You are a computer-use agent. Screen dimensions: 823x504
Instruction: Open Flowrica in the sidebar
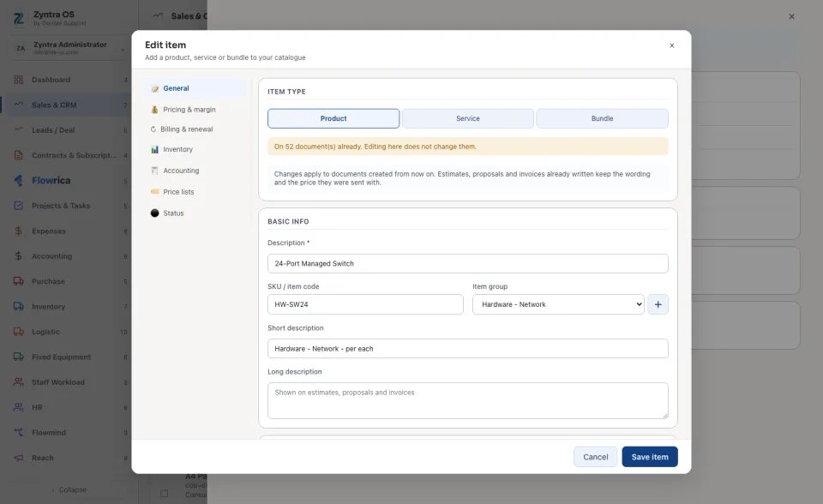(66, 181)
